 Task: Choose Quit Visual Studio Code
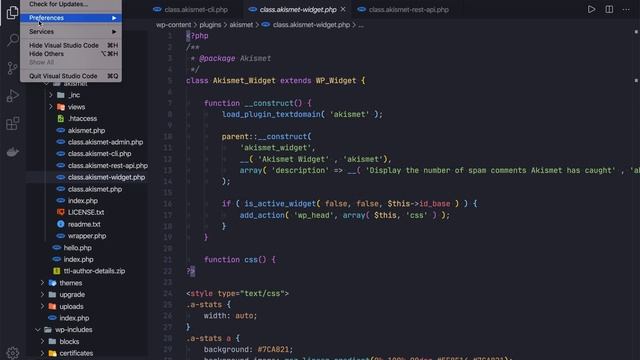pos(71,76)
